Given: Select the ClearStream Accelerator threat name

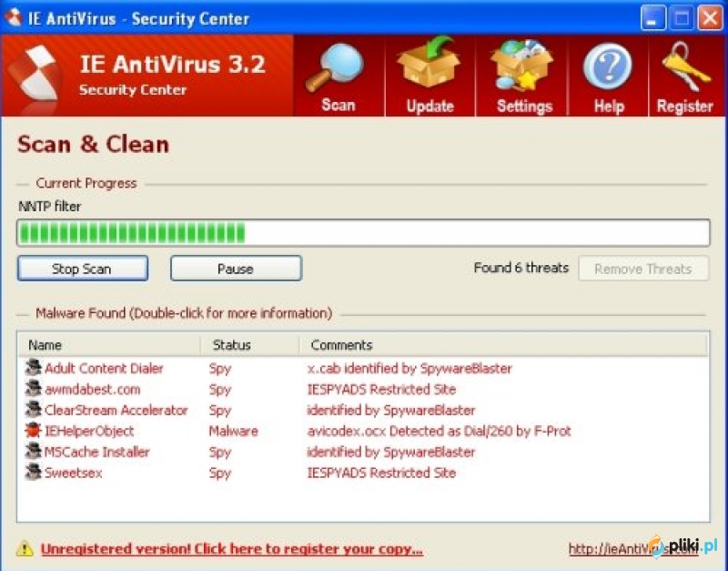Looking at the screenshot, I should tap(116, 410).
